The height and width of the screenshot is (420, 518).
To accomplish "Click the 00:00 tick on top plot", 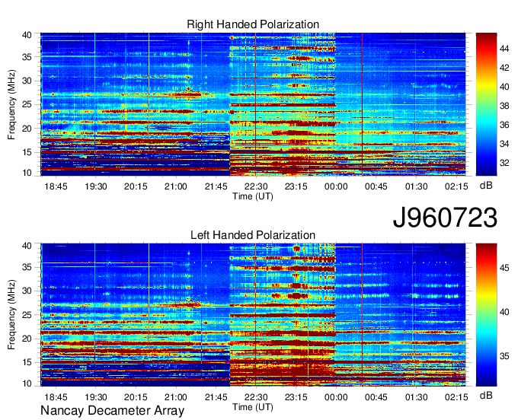I will pos(336,186).
